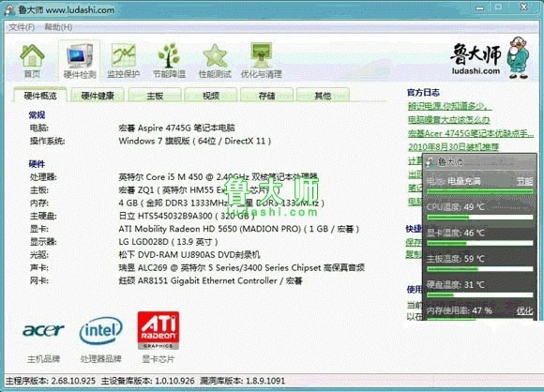Switch to the 硬件健康 tab
This screenshot has width=544, height=392.
click(x=98, y=96)
